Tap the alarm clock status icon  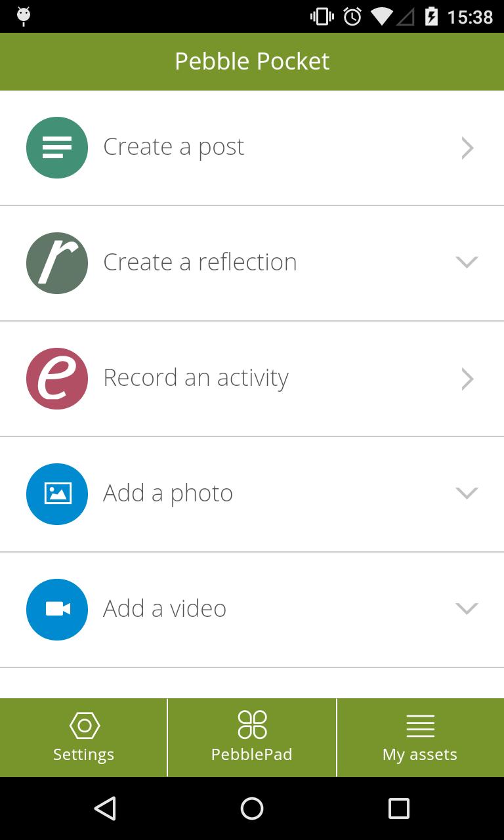352,16
